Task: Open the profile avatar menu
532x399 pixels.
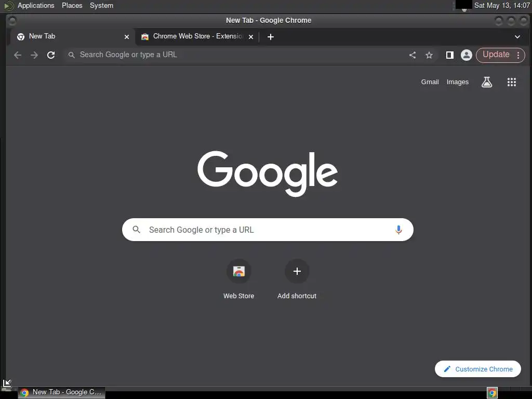Action: pyautogui.click(x=467, y=55)
